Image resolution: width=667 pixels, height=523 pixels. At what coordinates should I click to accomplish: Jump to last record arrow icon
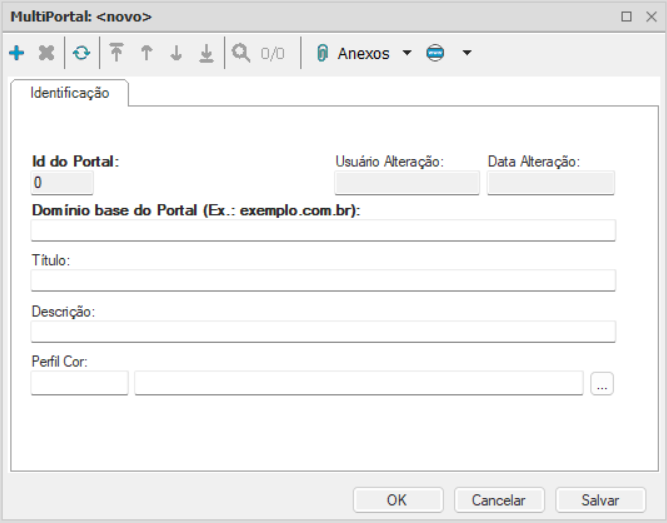tap(206, 54)
